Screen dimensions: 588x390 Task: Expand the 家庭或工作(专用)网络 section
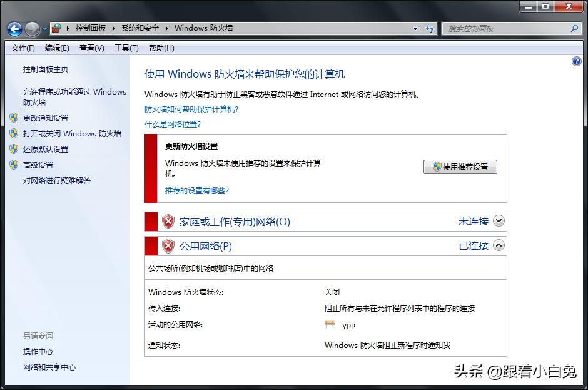pos(499,221)
